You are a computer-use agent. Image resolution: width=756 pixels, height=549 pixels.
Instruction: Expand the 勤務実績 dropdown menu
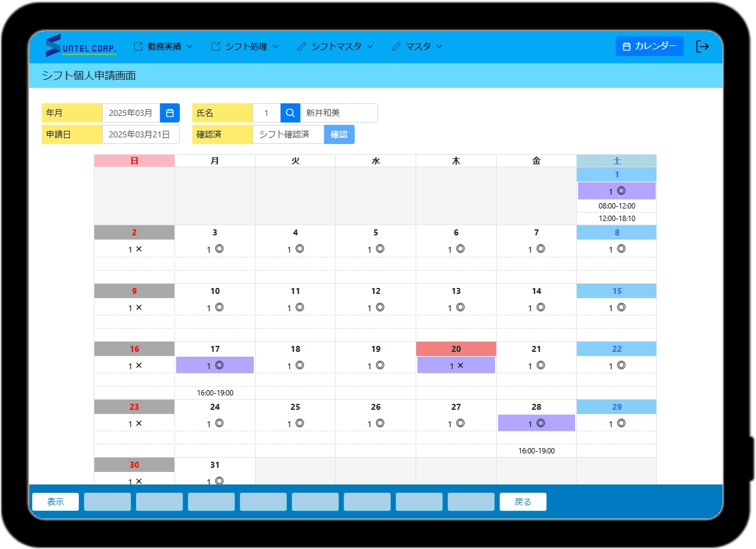click(164, 47)
